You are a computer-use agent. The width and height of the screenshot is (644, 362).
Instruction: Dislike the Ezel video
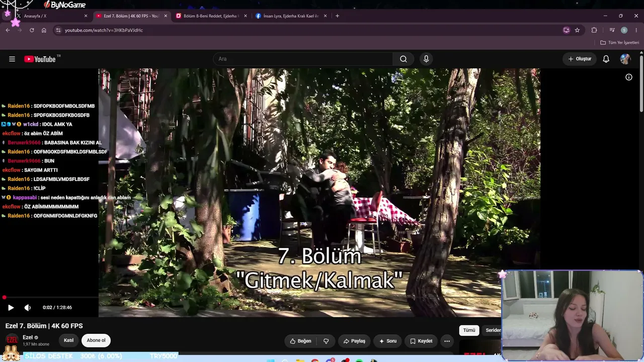(326, 341)
